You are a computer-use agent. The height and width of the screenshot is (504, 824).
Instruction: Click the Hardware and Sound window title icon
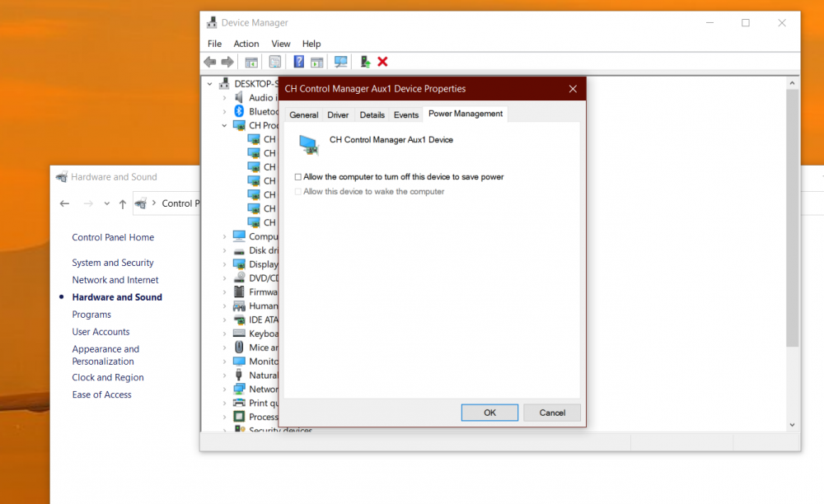(62, 177)
